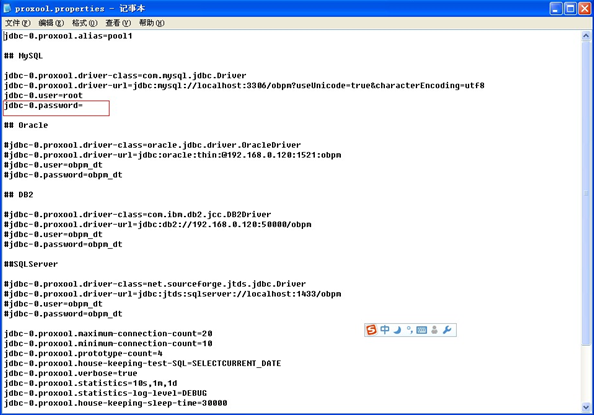594x419 pixels.
Task: Open the 查看 (View) menu
Action: tap(118, 23)
